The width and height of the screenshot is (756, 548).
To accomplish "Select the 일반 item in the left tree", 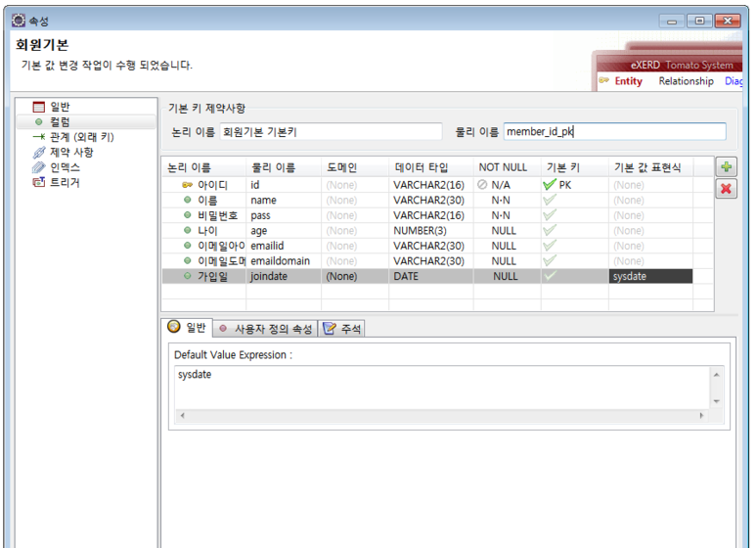I will pos(60,107).
